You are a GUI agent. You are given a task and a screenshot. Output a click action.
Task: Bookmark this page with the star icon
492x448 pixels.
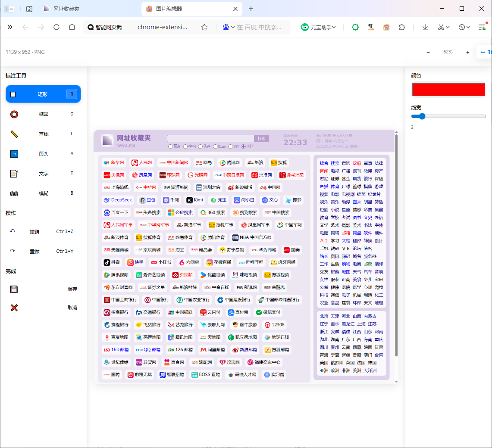coord(204,27)
